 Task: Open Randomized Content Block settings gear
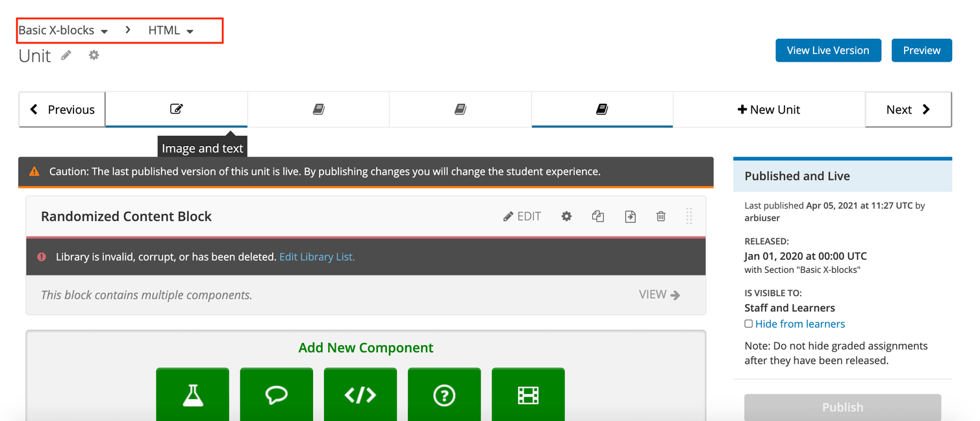(x=567, y=216)
